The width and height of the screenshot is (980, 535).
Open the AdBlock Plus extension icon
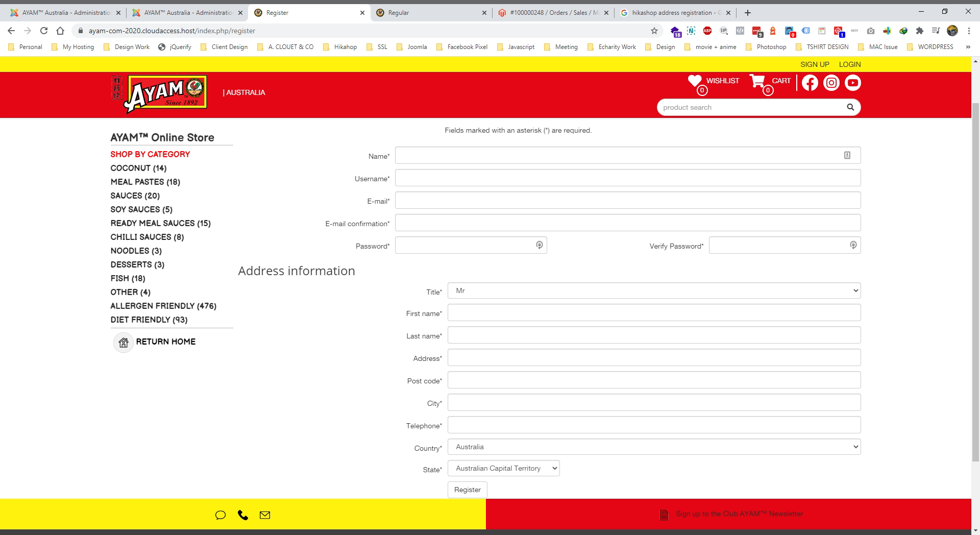(x=707, y=31)
